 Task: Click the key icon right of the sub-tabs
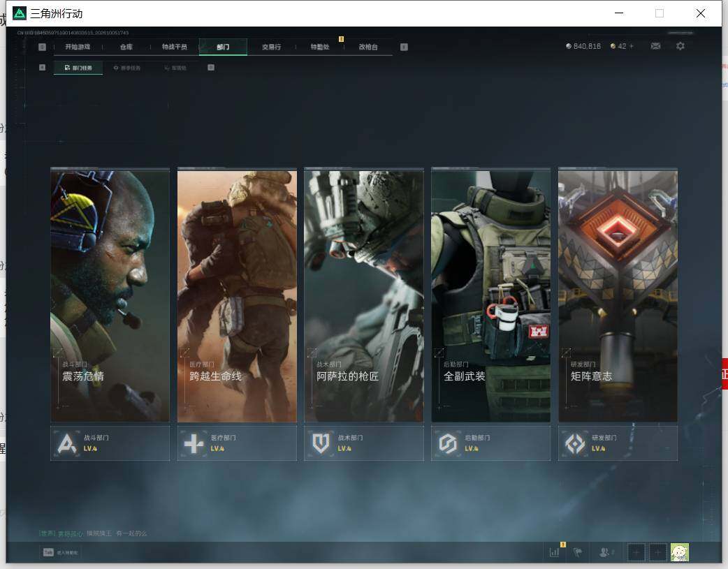pyautogui.click(x=211, y=67)
